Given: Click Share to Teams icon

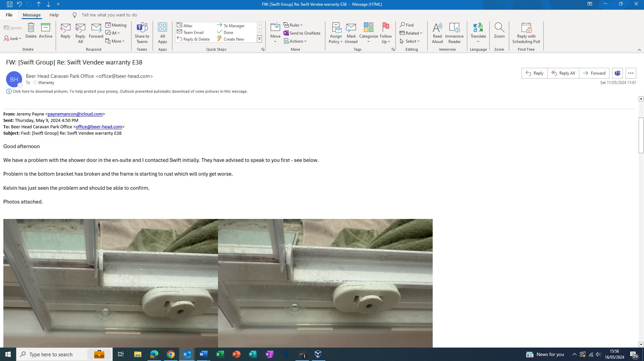Looking at the screenshot, I should pyautogui.click(x=142, y=33).
